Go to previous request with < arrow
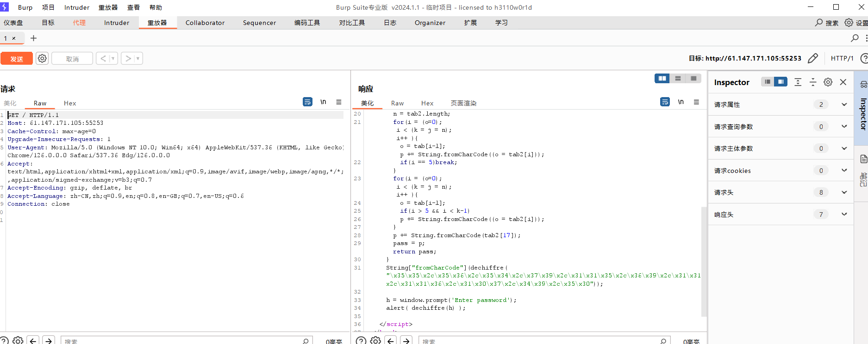 click(x=103, y=58)
